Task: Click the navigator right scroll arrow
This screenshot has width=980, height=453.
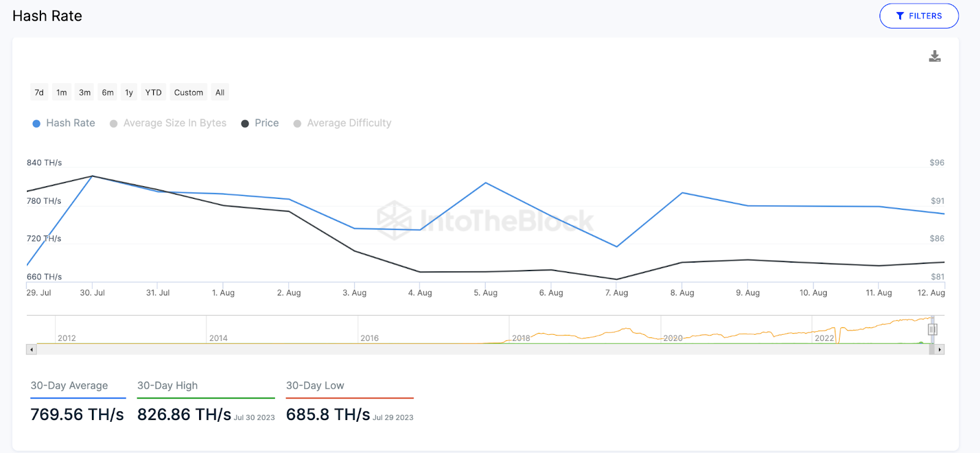Action: click(x=940, y=350)
